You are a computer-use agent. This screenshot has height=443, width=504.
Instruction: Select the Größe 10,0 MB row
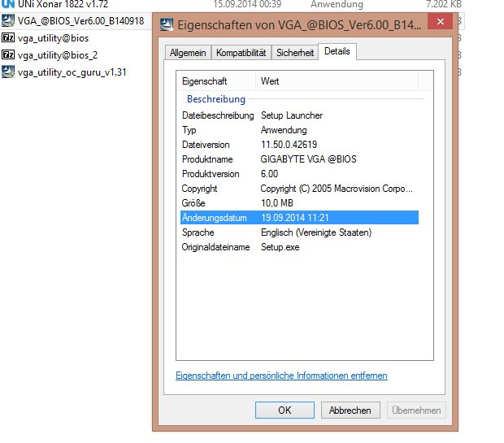coord(300,203)
